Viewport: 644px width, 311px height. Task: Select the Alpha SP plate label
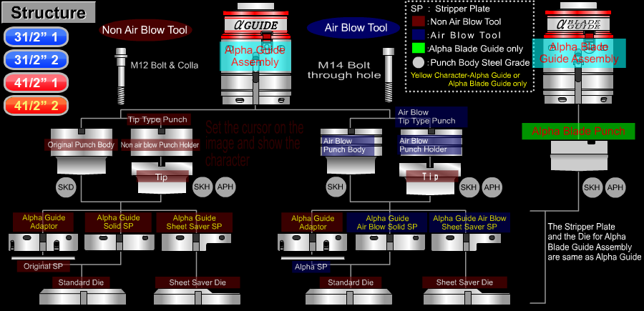(x=311, y=267)
